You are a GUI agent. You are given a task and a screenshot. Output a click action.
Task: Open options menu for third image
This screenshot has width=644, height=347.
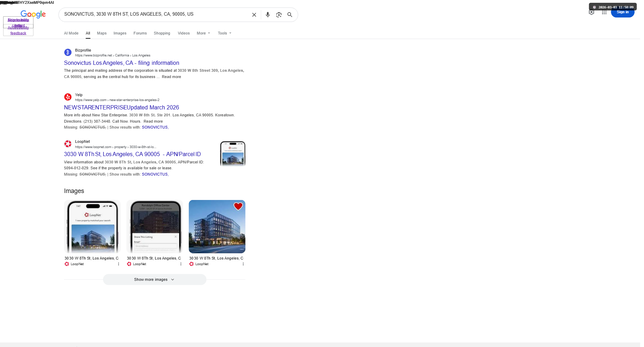pyautogui.click(x=243, y=264)
